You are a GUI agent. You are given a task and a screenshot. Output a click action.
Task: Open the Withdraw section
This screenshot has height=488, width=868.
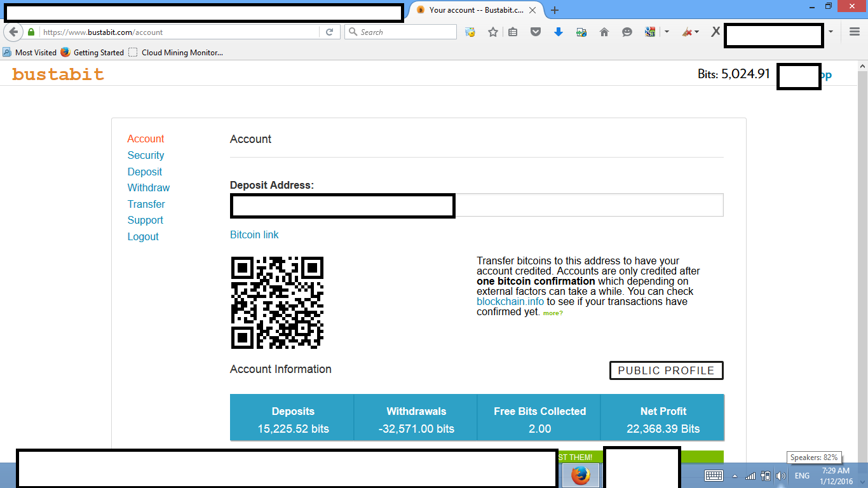coord(149,187)
